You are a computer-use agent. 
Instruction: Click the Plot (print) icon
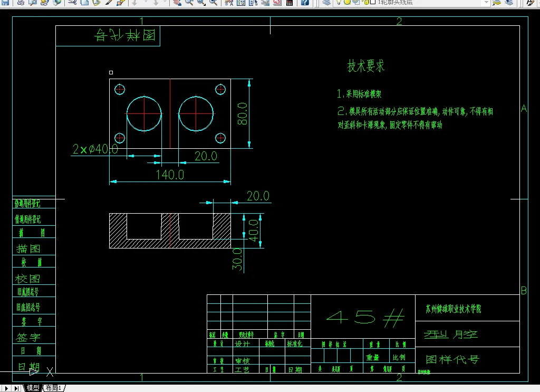coord(21,3)
